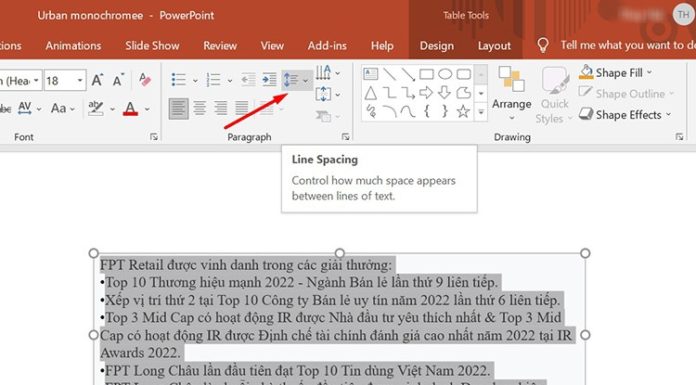
Task: Select the straight line shape
Action: point(389,74)
